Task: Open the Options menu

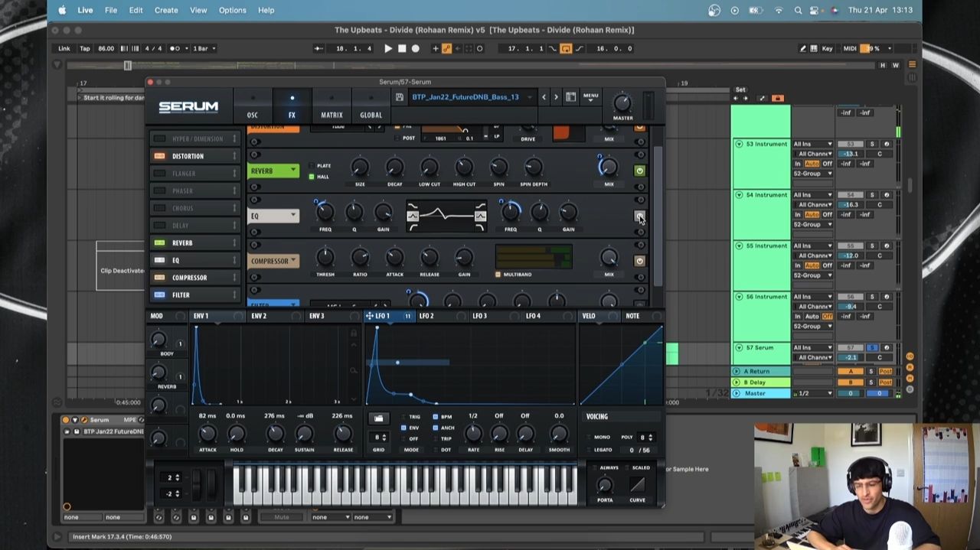Action: pyautogui.click(x=233, y=10)
